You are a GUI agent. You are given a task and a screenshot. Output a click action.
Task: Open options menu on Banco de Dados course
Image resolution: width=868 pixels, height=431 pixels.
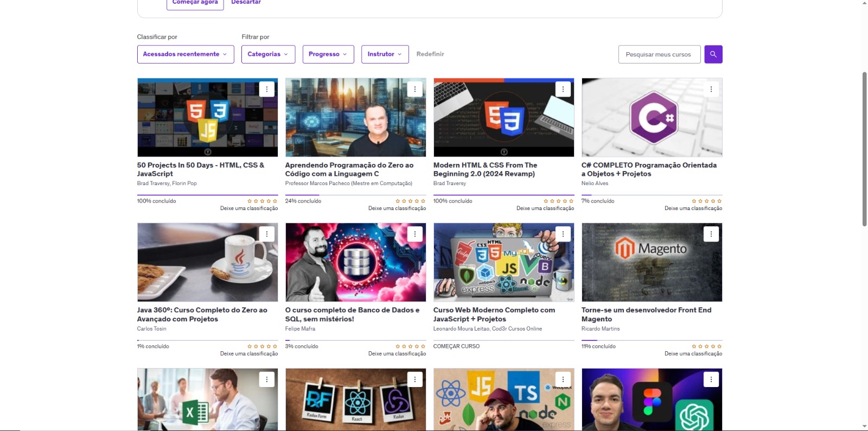(414, 234)
